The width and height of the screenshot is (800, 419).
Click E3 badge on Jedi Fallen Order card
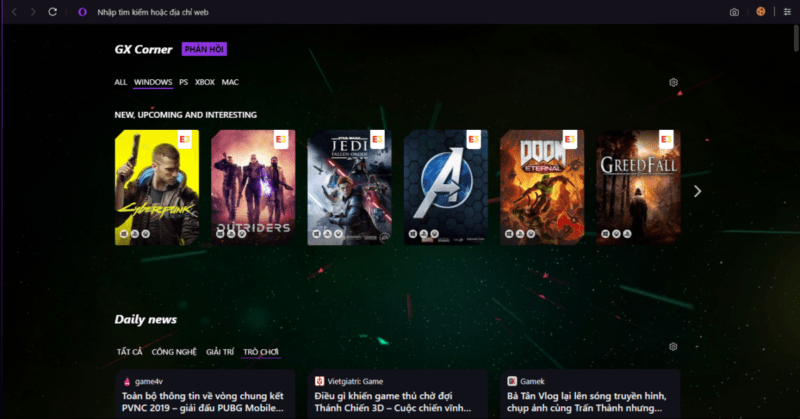[378, 139]
